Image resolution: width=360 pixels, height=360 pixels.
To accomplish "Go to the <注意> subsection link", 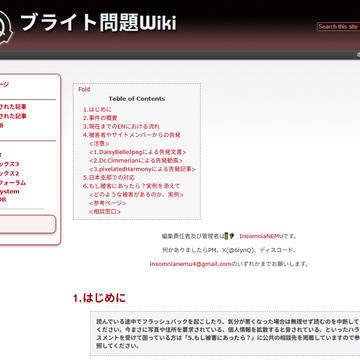I will [99, 143].
